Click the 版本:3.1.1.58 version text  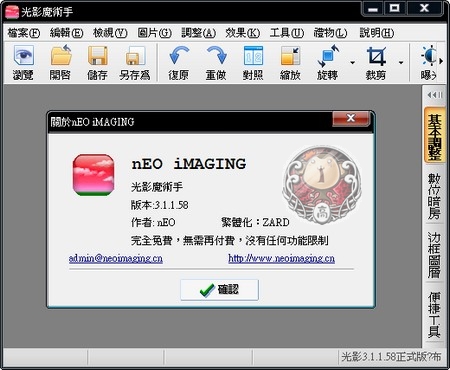click(160, 205)
